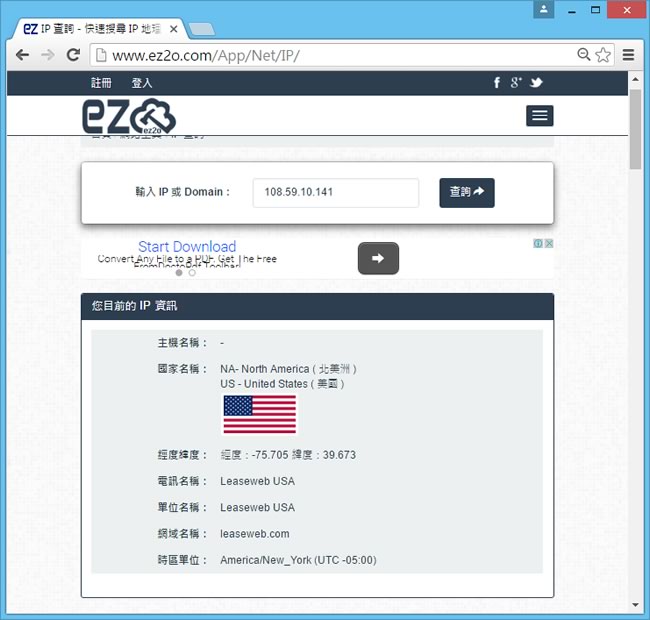650x620 pixels.
Task: Open the Chrome hamburger menu
Action: pyautogui.click(x=628, y=55)
